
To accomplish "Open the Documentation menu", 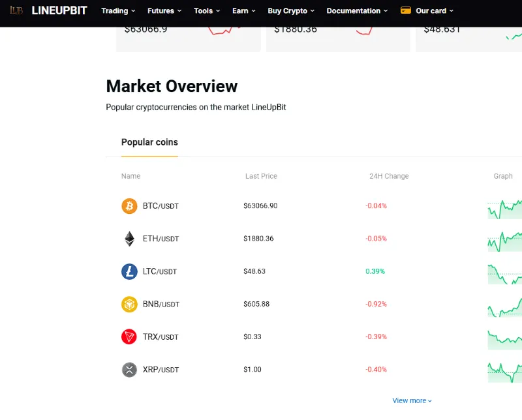I will click(x=357, y=10).
